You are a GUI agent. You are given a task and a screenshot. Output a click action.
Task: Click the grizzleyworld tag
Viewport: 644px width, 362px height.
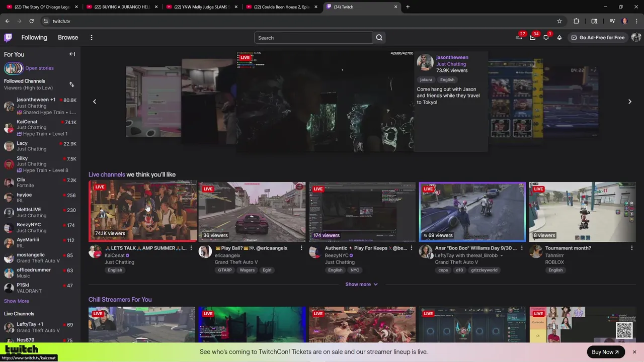484,270
